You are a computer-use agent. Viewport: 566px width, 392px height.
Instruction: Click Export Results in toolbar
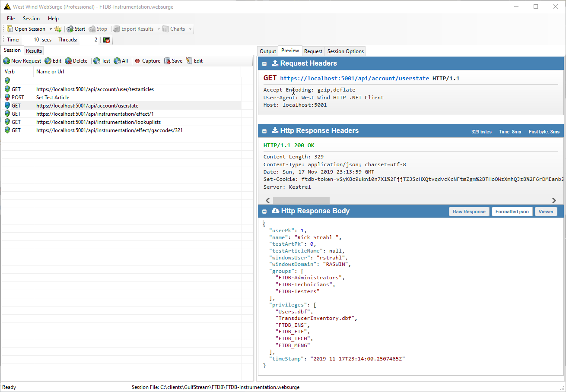(x=133, y=29)
